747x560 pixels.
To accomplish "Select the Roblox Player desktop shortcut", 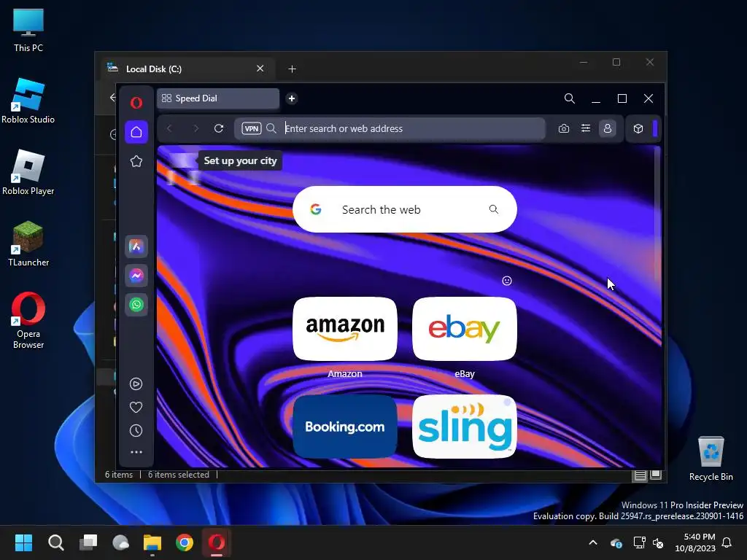I will click(x=28, y=172).
